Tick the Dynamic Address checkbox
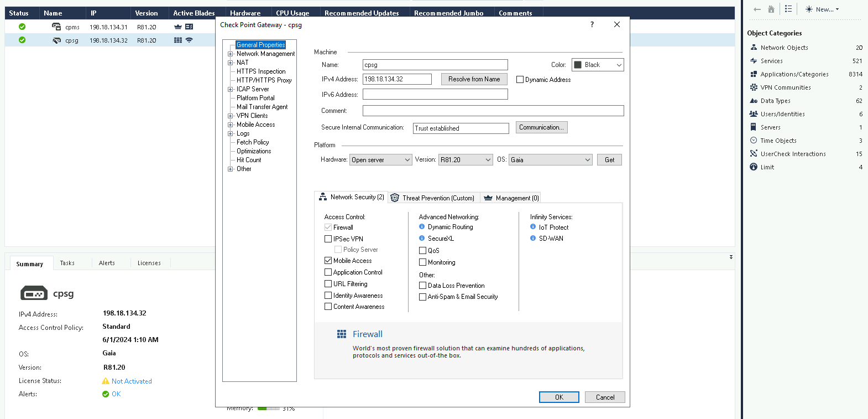Image resolution: width=868 pixels, height=419 pixels. (520, 80)
